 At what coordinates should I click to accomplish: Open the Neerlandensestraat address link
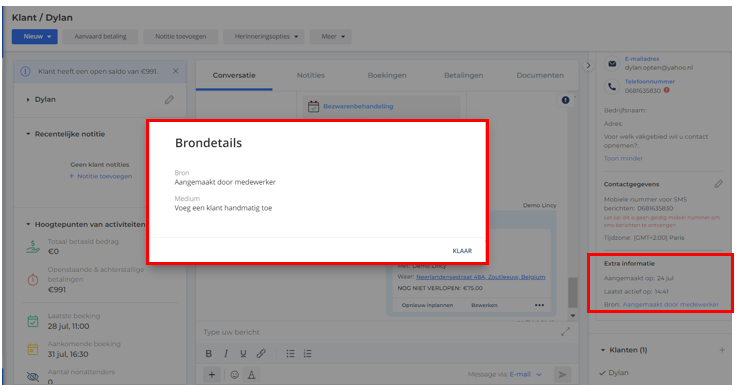click(481, 277)
